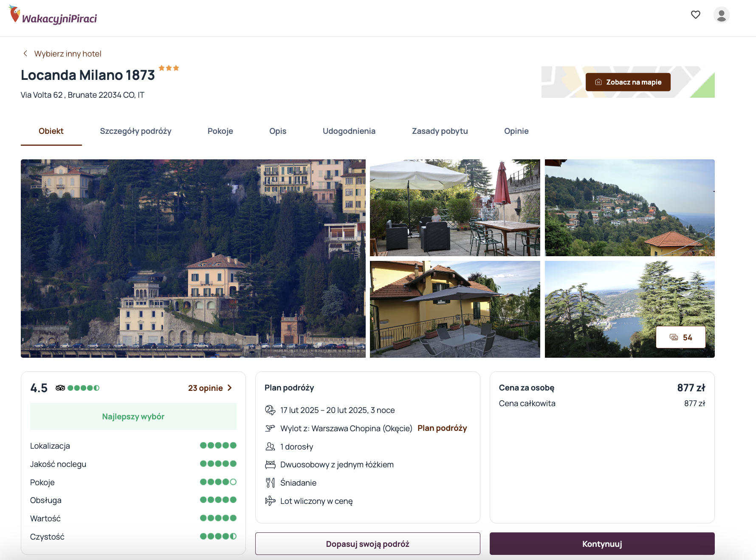Viewport: 756px width, 560px height.
Task: Click the Dwuosobowy z jednym łóżkiem text
Action: 337,464
